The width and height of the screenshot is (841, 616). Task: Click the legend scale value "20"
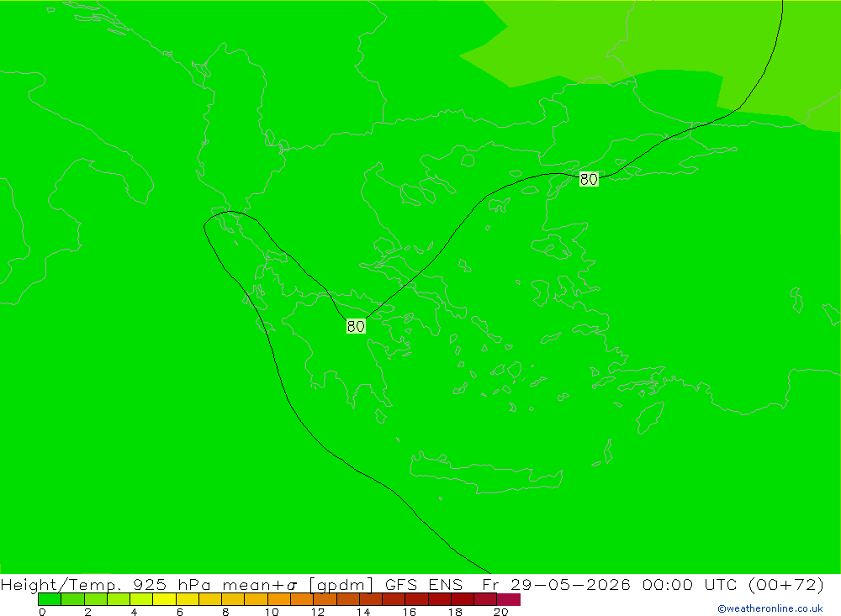pyautogui.click(x=501, y=612)
